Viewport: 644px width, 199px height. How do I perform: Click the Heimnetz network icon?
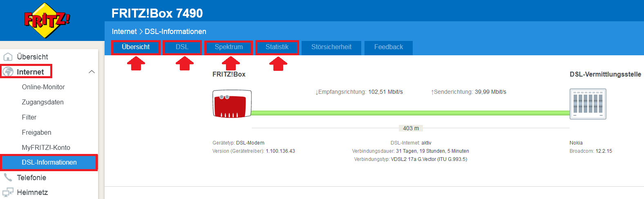8,192
